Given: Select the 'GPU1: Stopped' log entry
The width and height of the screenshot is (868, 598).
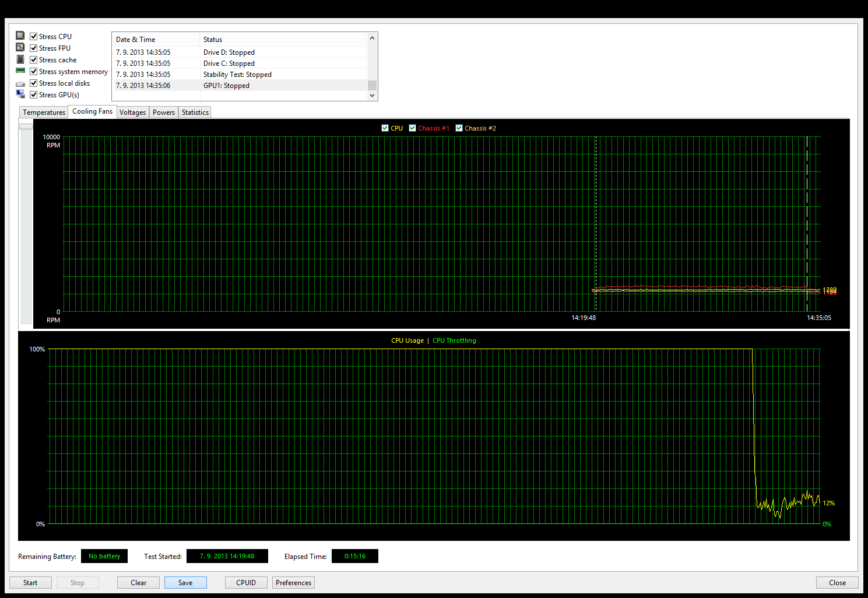Looking at the screenshot, I should [x=226, y=86].
